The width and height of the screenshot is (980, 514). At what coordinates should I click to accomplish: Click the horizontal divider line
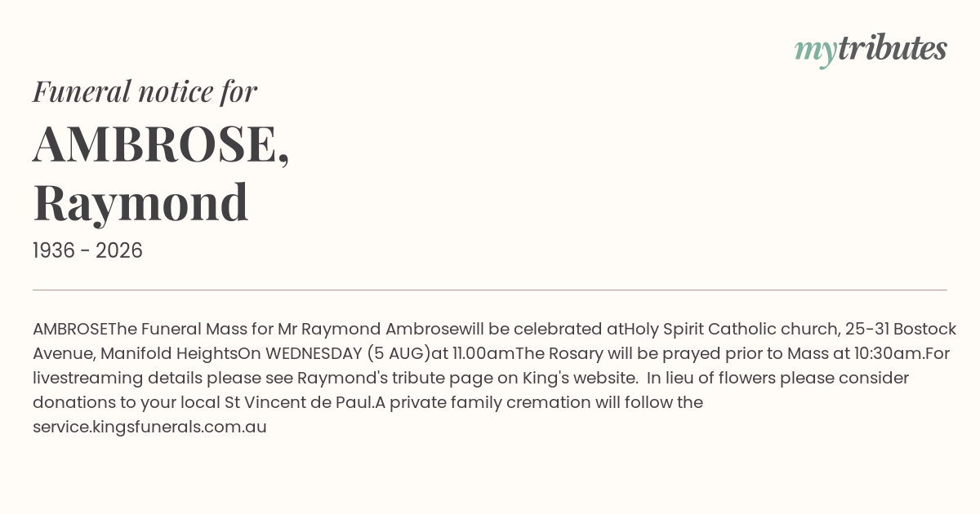(490, 290)
